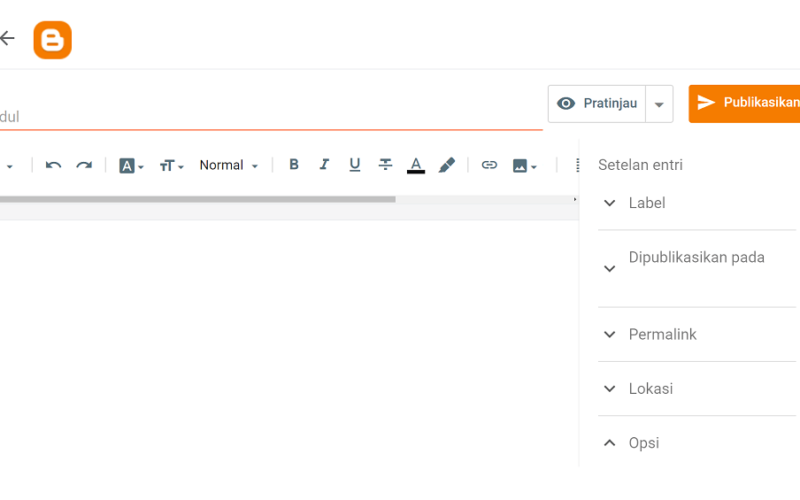
Task: Toggle italic formatting
Action: (324, 164)
